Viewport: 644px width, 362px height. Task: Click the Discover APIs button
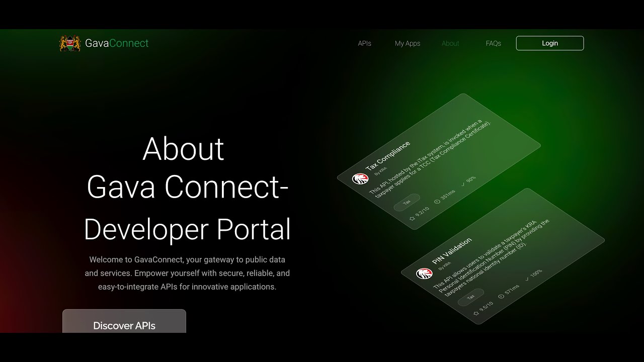point(124,321)
